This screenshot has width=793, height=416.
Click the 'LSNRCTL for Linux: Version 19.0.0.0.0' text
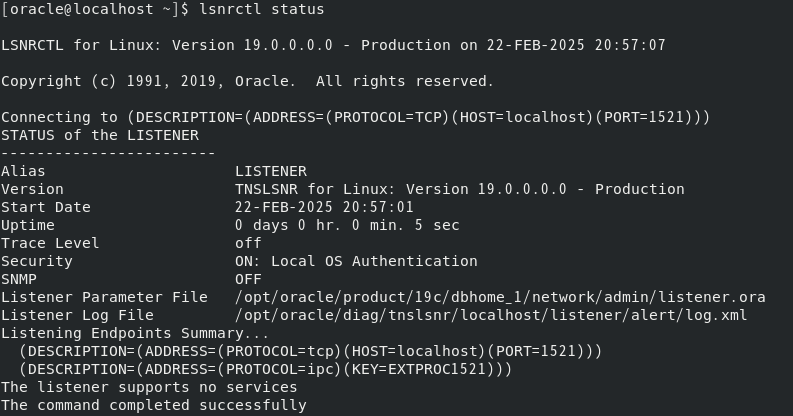pos(167,45)
